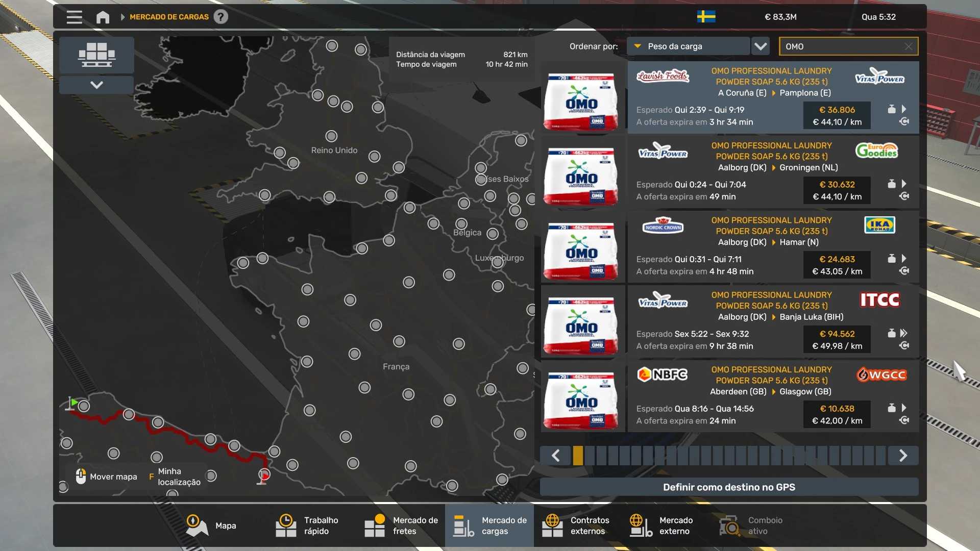Click the Minha localização map button

pos(175,477)
